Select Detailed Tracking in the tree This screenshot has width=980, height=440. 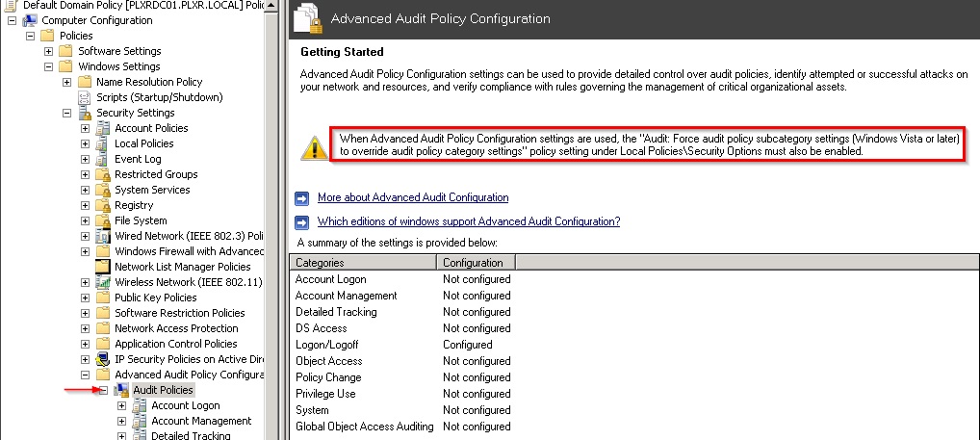point(191,435)
